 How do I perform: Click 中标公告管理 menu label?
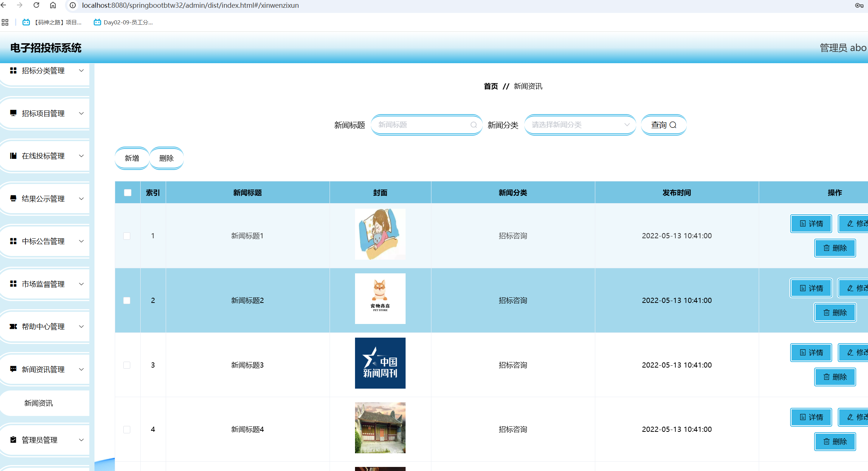pyautogui.click(x=43, y=241)
